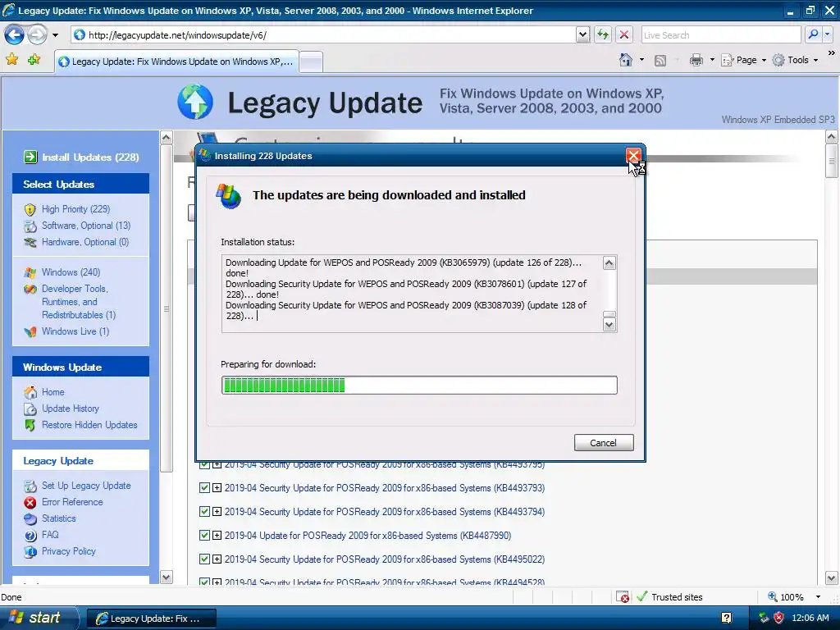840x630 pixels.
Task: Click the red security shield tray icon
Action: point(779,619)
